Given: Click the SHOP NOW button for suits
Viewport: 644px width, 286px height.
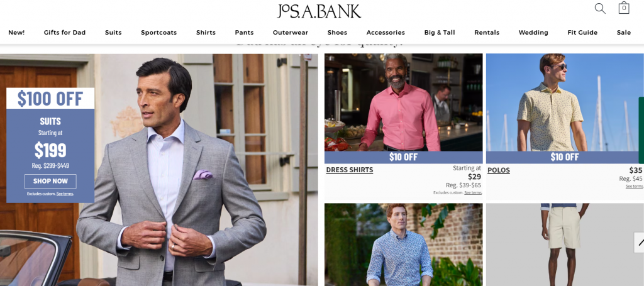Looking at the screenshot, I should coord(50,181).
